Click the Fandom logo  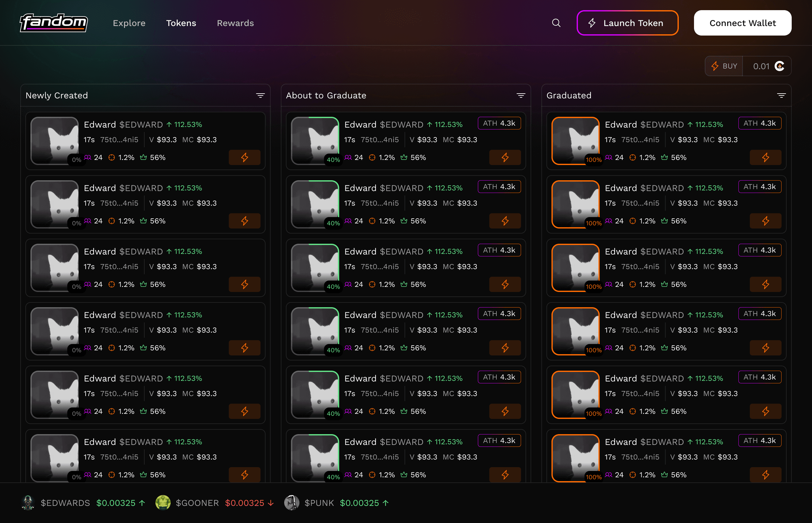pyautogui.click(x=54, y=23)
